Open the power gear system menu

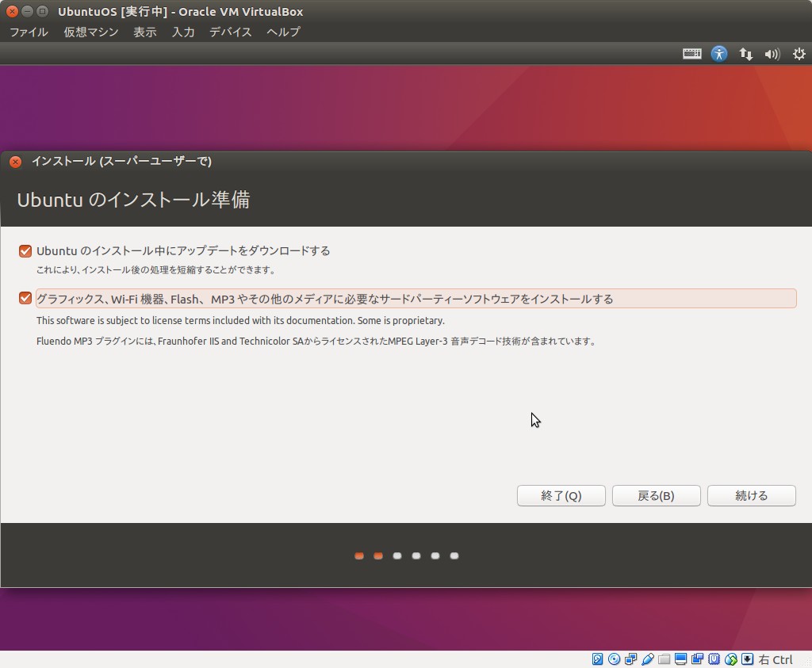799,54
